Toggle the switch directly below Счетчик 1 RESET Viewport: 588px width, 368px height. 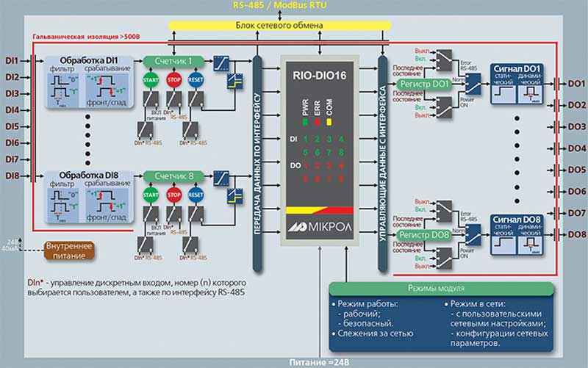[x=196, y=100]
